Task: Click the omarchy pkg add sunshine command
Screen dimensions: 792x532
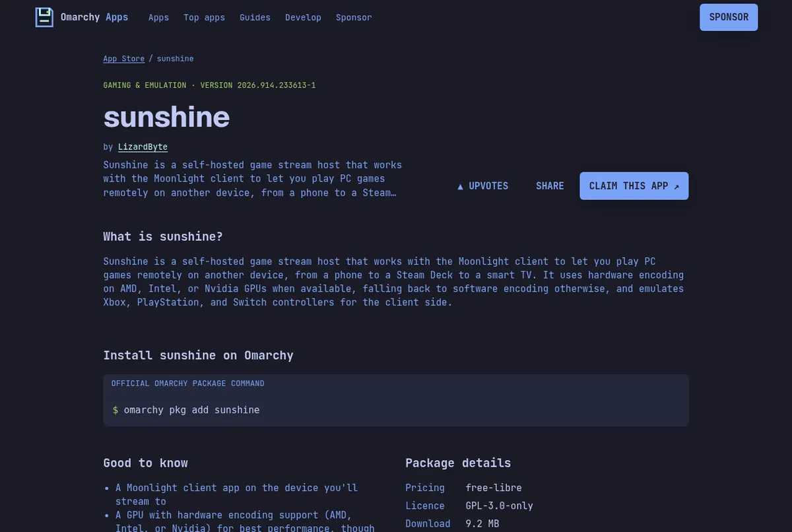Action: point(191,410)
